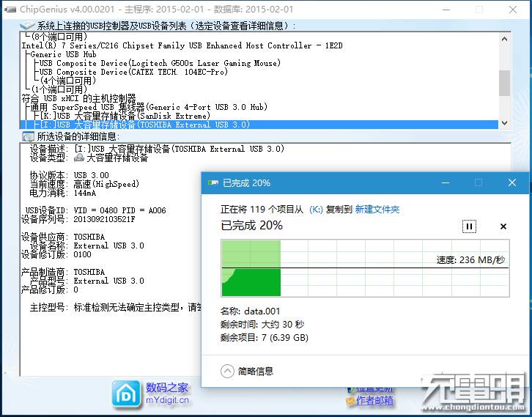Click the copy dialog title bar icon
The width and height of the screenshot is (532, 417).
(213, 183)
